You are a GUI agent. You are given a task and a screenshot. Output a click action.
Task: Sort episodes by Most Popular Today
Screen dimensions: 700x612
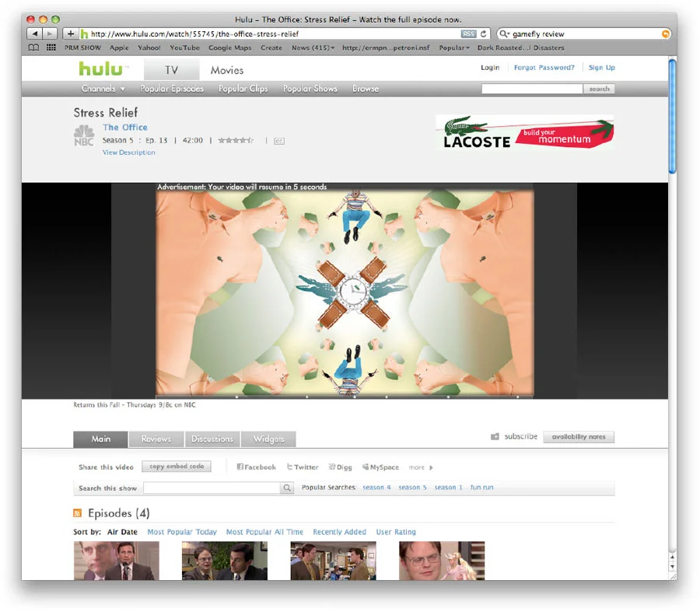[x=182, y=532]
